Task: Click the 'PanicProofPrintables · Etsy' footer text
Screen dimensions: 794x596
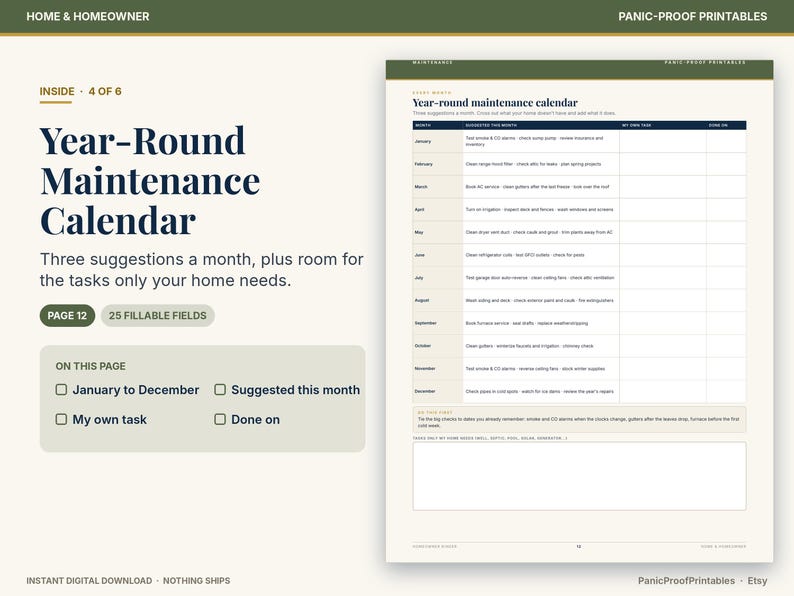Action: (702, 581)
